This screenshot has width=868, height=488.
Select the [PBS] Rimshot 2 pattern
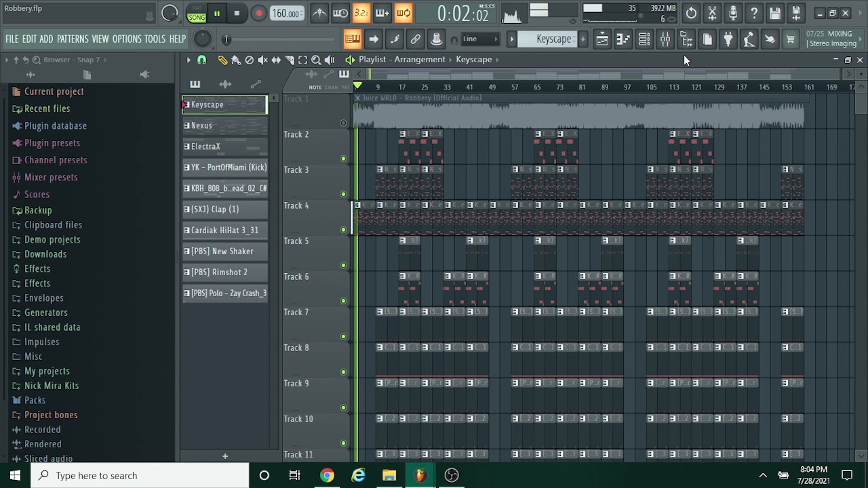pyautogui.click(x=225, y=272)
